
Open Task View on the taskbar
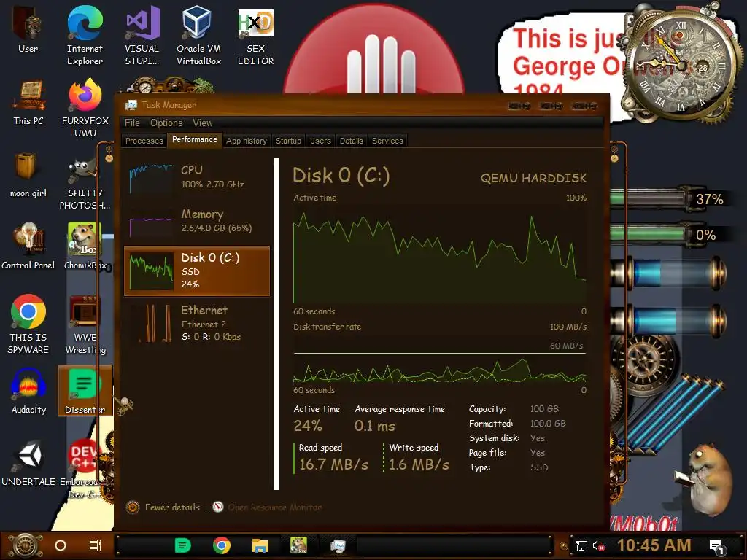click(x=96, y=545)
